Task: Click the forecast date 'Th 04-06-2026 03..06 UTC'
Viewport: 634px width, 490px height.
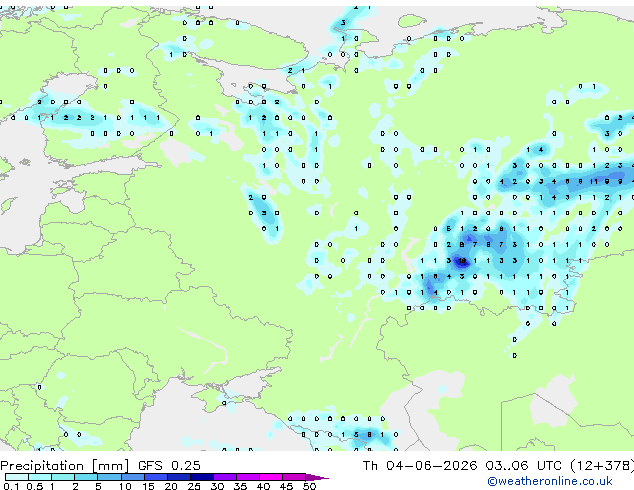Action: [462, 466]
